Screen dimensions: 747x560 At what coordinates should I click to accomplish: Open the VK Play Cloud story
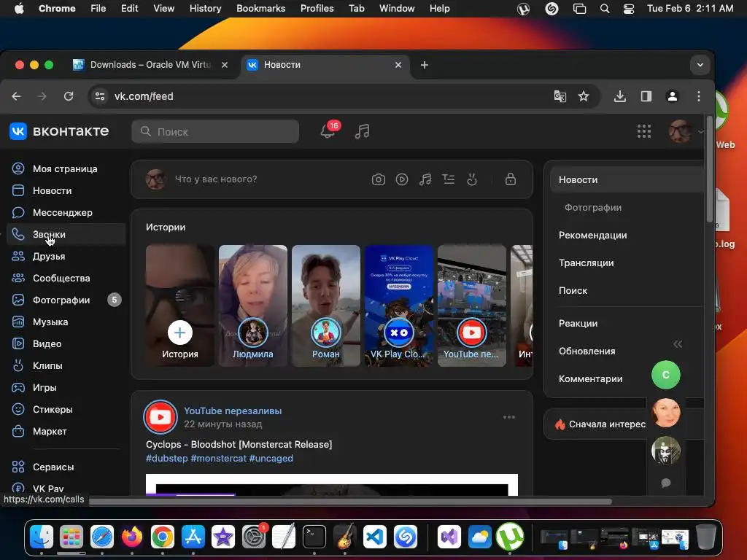399,306
